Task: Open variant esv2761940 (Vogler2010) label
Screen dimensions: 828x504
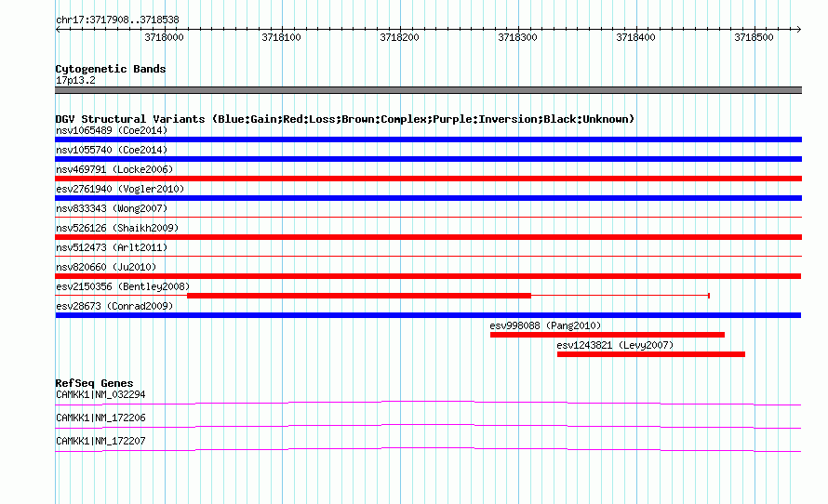Action: pyautogui.click(x=120, y=189)
